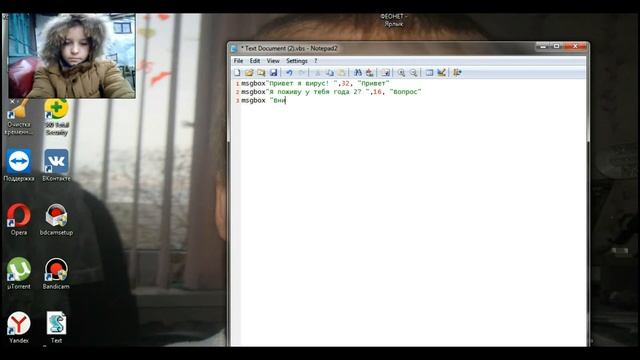
Task: Click the Select Scheme toolbar icon
Action: tap(429, 73)
